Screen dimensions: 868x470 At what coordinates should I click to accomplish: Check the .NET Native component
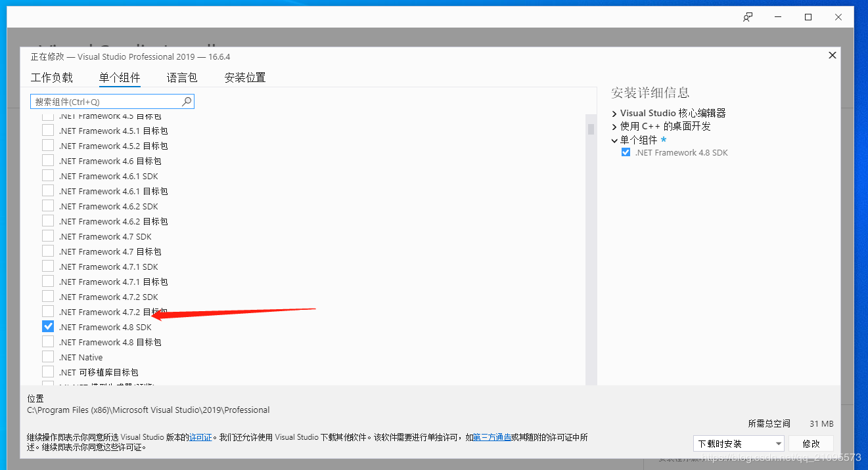[x=47, y=356]
